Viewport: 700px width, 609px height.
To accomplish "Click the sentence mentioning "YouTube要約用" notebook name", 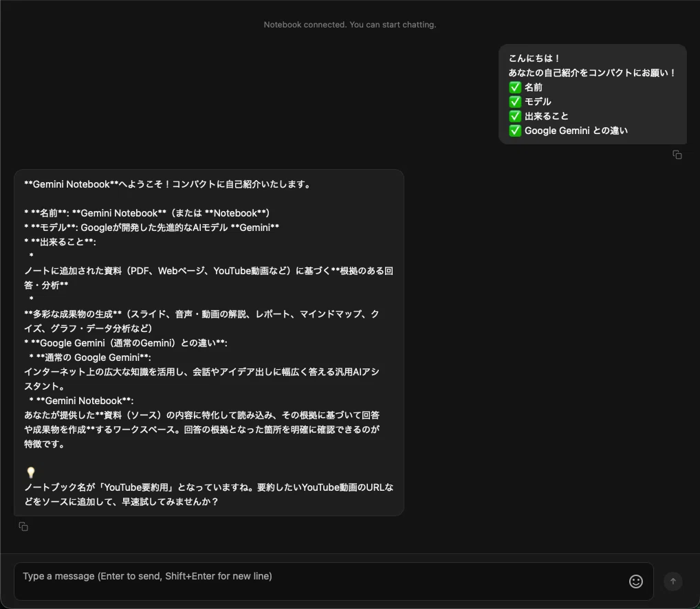I will click(209, 494).
